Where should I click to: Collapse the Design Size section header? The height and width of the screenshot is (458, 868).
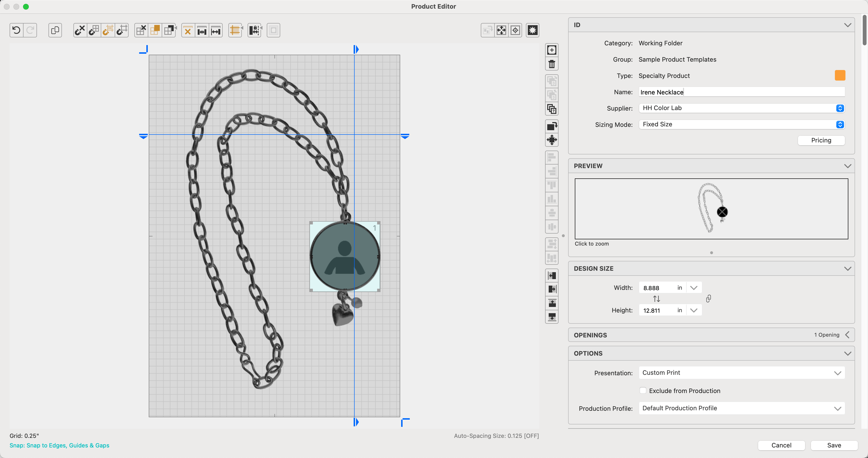847,268
